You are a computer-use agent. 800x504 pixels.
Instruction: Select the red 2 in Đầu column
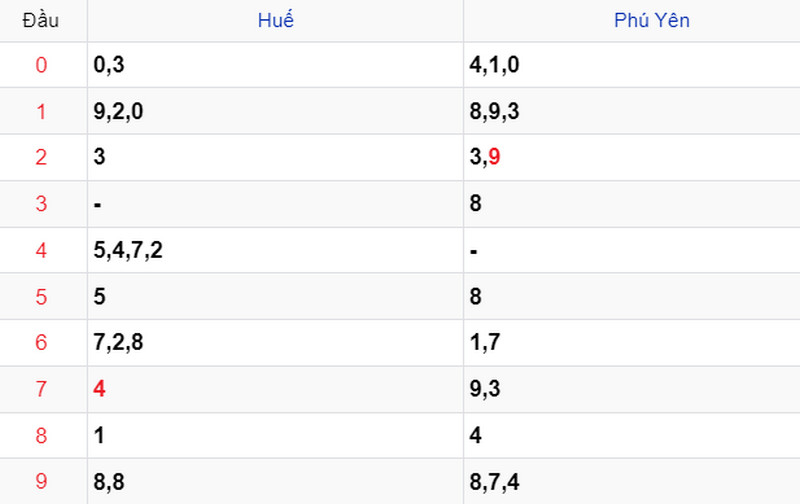click(x=41, y=157)
